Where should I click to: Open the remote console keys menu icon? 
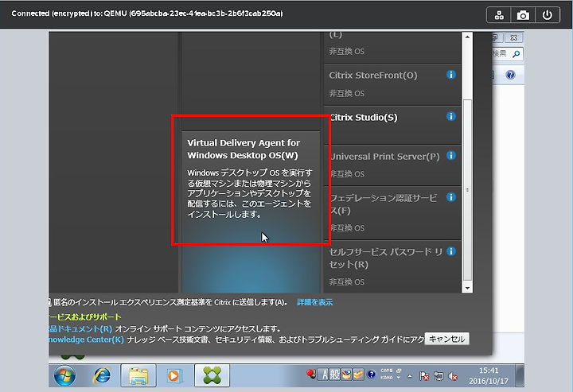point(499,15)
